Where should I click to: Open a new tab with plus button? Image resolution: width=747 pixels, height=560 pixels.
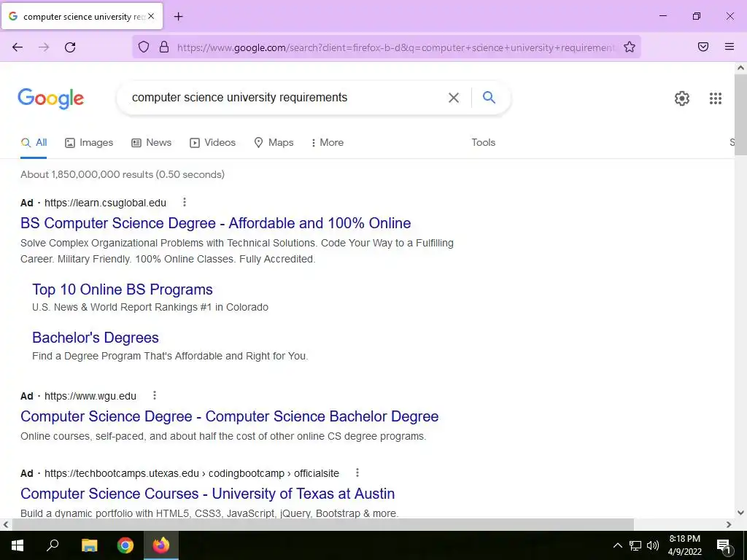(178, 17)
